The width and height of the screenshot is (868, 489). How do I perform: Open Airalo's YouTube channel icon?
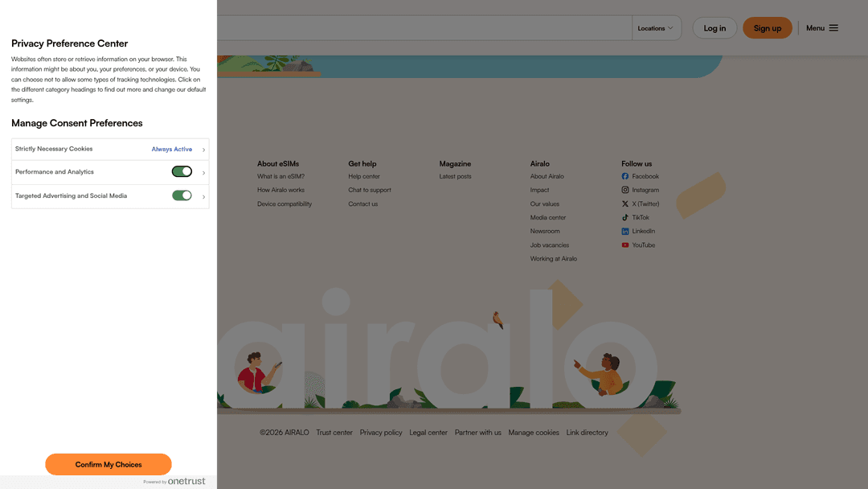pyautogui.click(x=625, y=244)
